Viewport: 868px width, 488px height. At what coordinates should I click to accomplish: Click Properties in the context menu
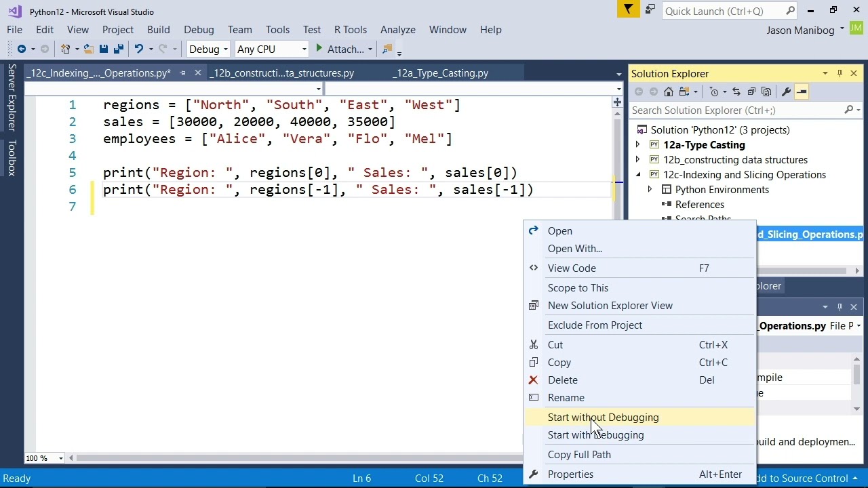tap(640, 474)
